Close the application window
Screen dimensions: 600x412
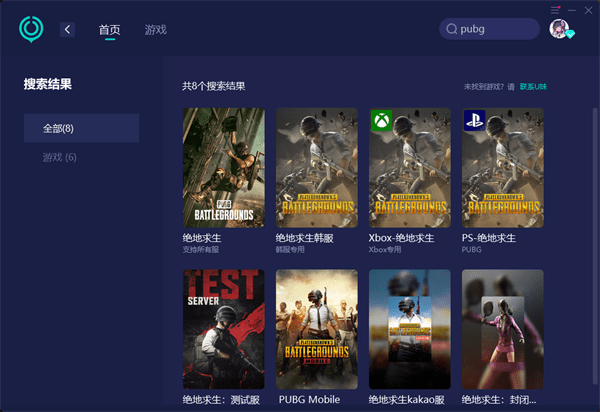(589, 10)
